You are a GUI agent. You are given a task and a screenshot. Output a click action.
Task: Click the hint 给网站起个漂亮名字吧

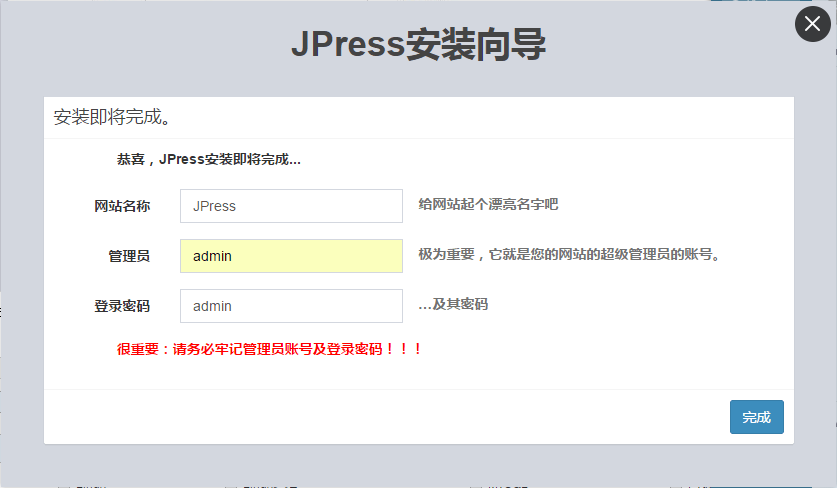(x=488, y=204)
